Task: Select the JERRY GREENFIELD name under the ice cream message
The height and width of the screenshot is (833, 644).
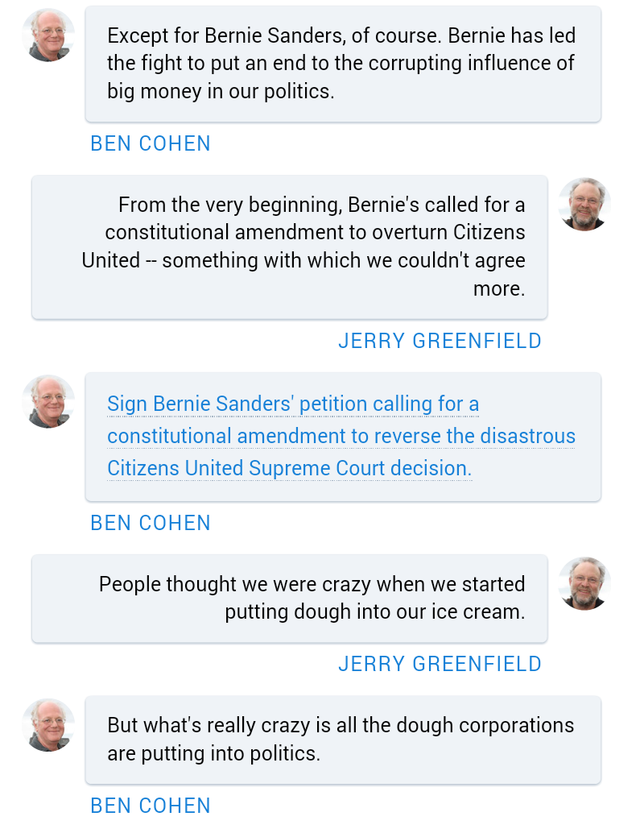Action: click(x=440, y=664)
